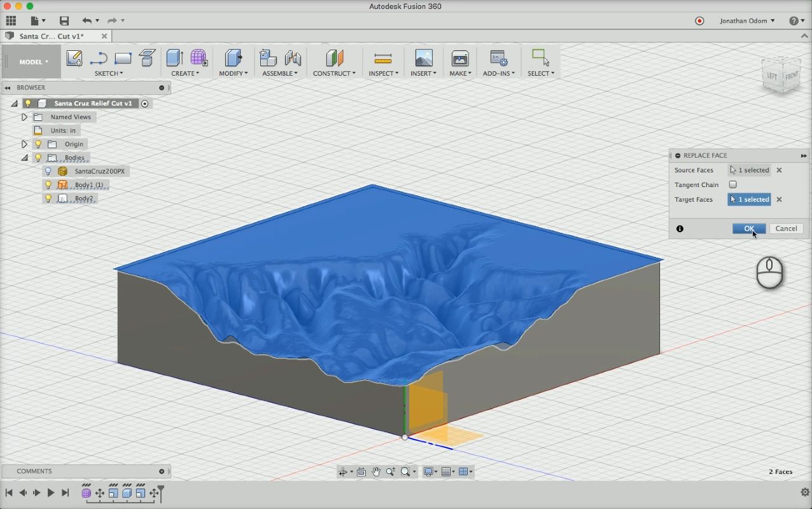Viewport: 812px width, 509px height.
Task: Expand the Named Views folder
Action: (x=24, y=116)
